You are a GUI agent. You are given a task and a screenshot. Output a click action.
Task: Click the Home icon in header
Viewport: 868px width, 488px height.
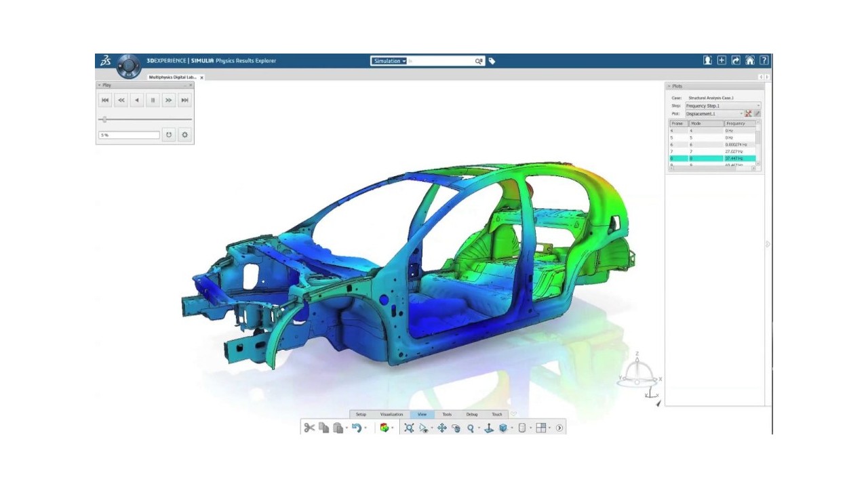[750, 60]
